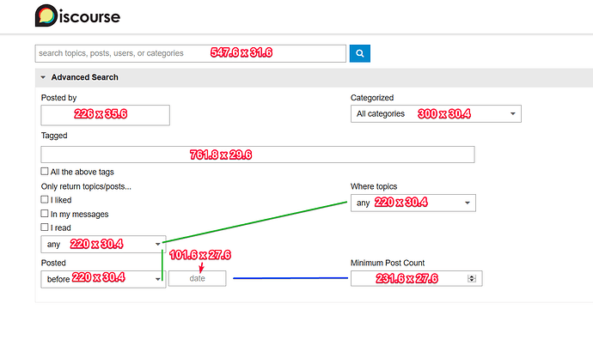Click the Where topics label
This screenshot has width=593, height=364.
(374, 186)
